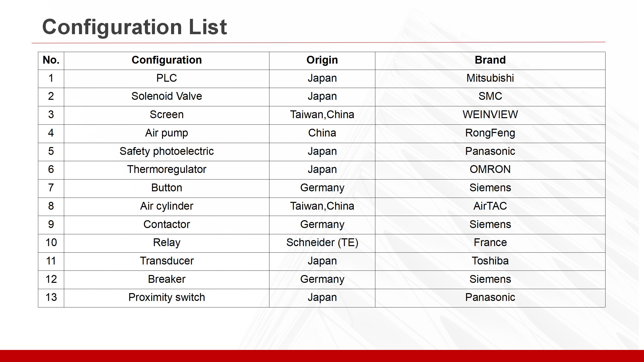Select the PLC configuration cell

[167, 78]
